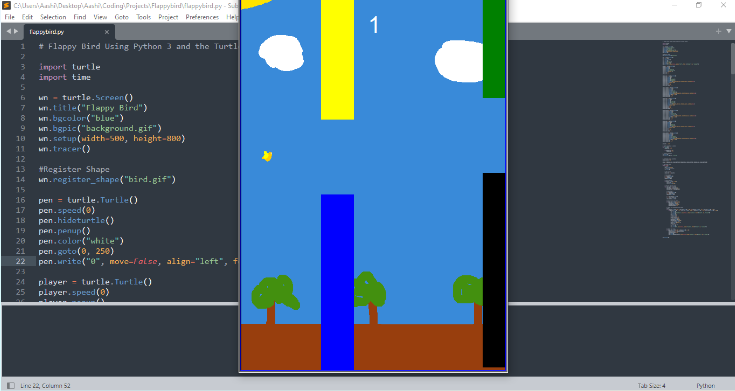
Task: Toggle the side bar icon in status bar
Action: pos(10,385)
